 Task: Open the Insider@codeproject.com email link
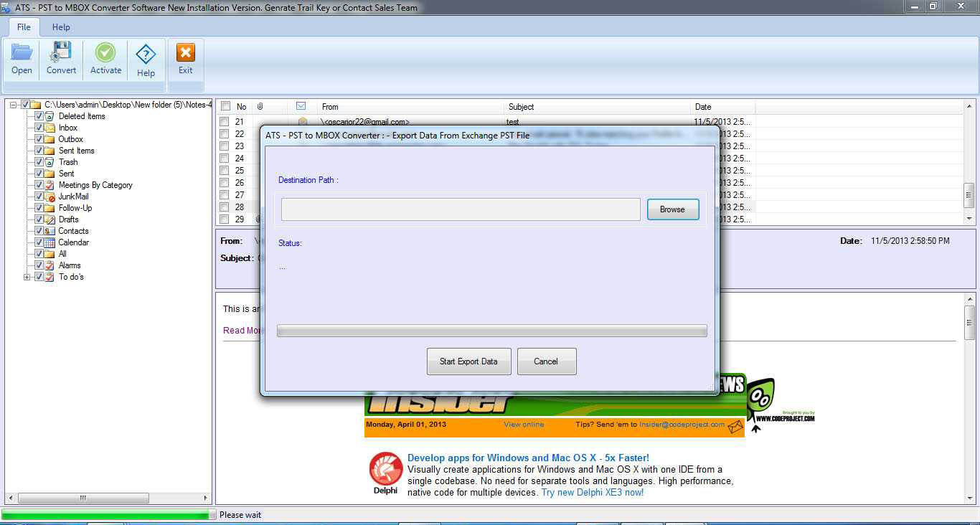[682, 425]
